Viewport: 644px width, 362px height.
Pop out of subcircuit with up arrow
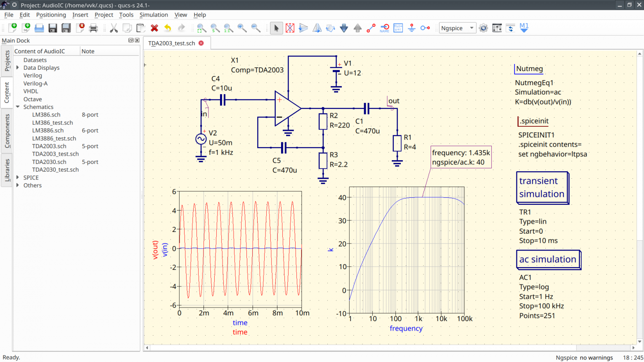coord(358,28)
